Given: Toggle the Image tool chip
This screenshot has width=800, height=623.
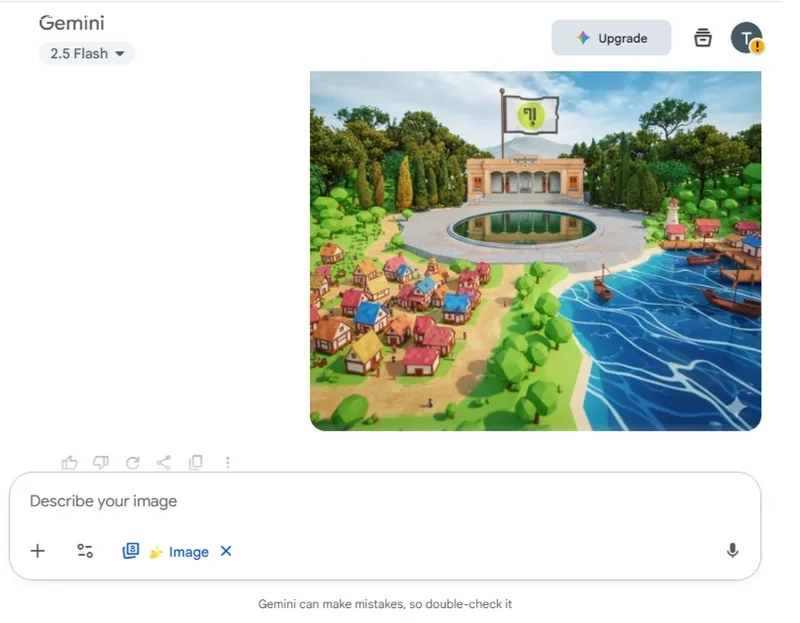Looking at the screenshot, I should tap(179, 552).
